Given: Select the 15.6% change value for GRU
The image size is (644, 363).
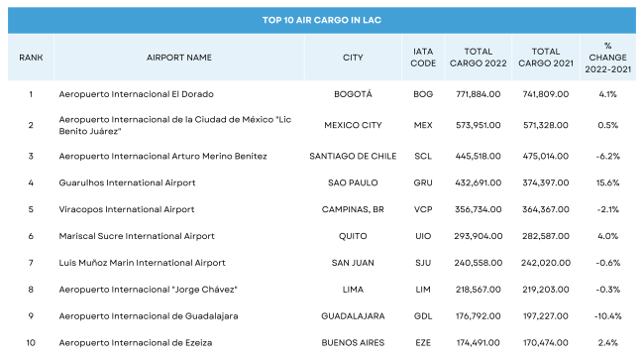Looking at the screenshot, I should [x=608, y=182].
